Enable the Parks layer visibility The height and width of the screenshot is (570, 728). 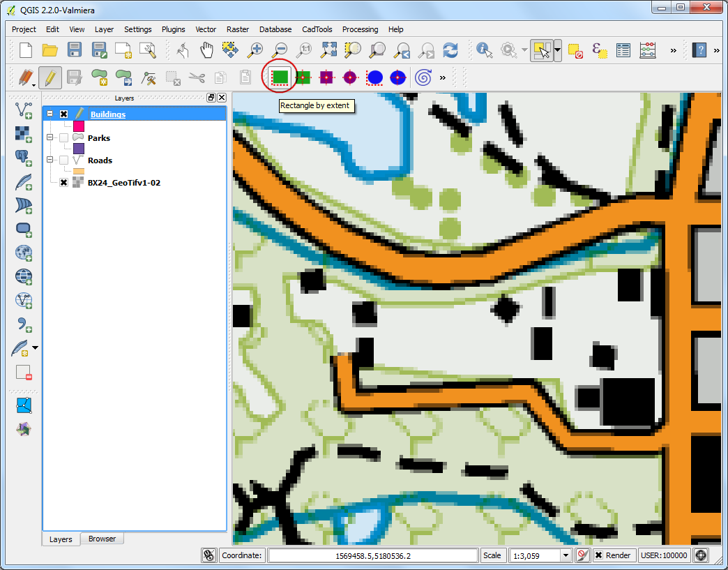pos(64,138)
